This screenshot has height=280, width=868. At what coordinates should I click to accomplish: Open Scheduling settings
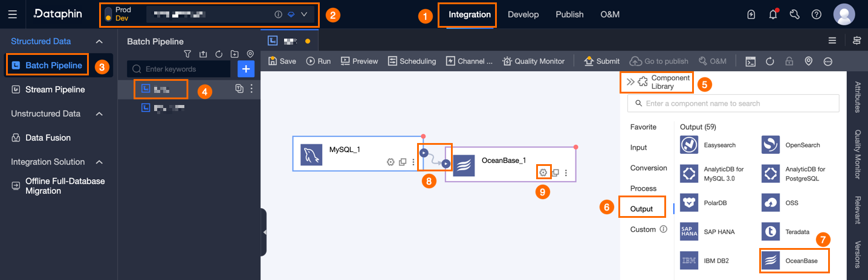(x=412, y=61)
